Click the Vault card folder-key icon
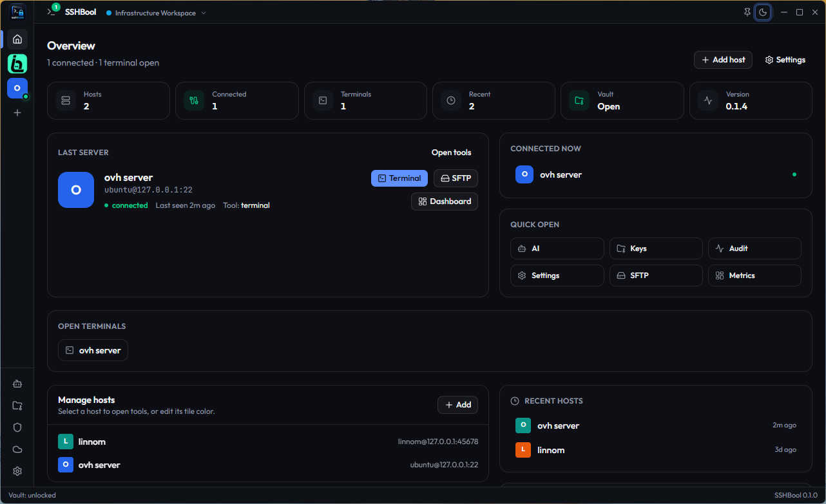The height and width of the screenshot is (504, 826). [579, 100]
